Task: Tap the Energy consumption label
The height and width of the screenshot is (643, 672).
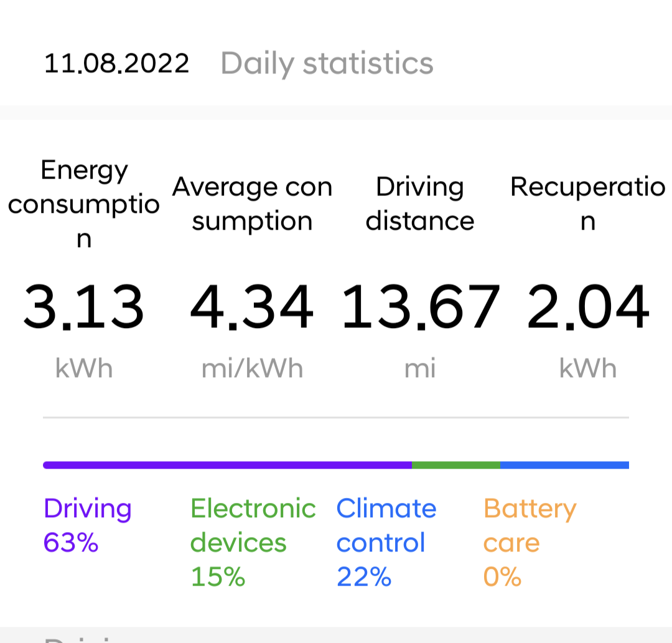Action: [84, 204]
